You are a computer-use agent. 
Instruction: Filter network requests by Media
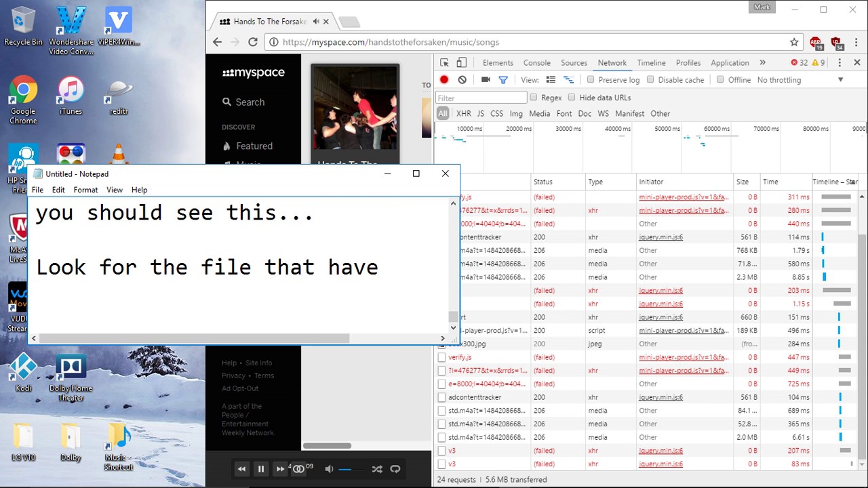pos(539,114)
